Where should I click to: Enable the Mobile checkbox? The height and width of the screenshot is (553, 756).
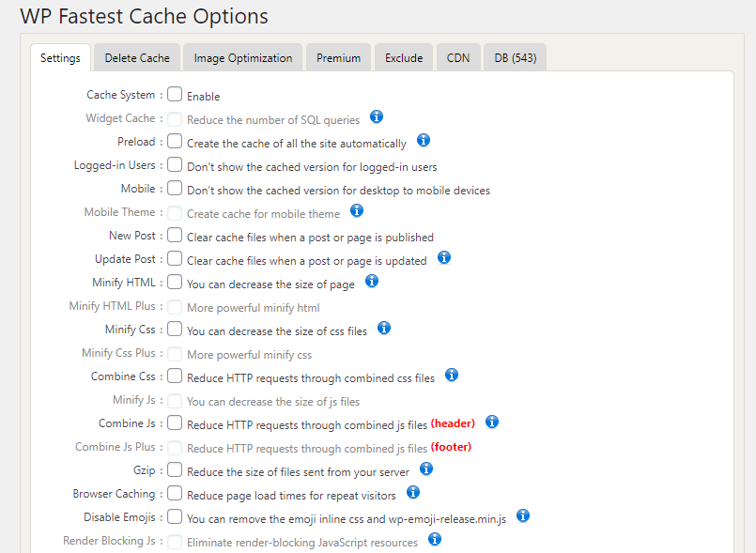point(175,188)
